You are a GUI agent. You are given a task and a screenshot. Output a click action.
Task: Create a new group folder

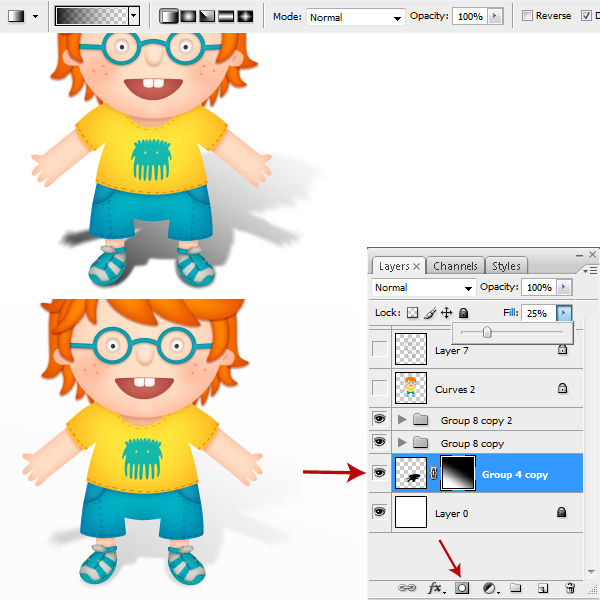515,587
